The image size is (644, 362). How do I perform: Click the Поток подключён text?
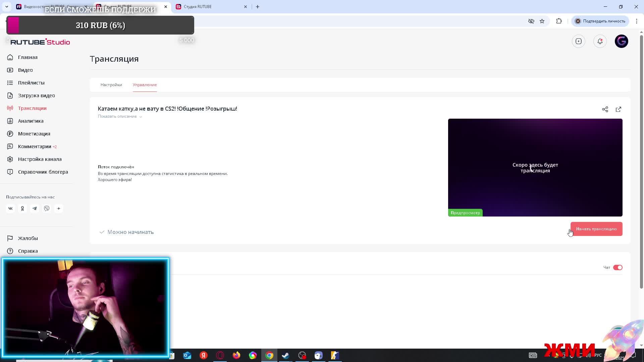tap(116, 167)
